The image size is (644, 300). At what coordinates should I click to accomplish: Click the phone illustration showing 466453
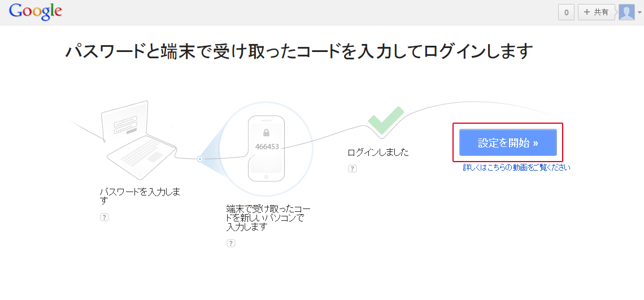[266, 149]
